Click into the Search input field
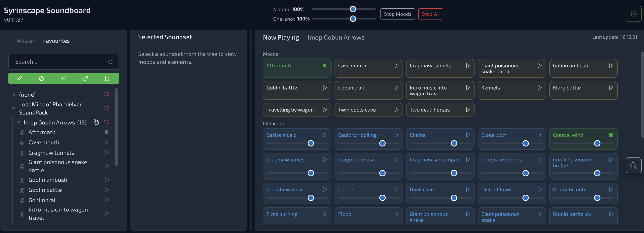This screenshot has height=233, width=644. tap(60, 62)
